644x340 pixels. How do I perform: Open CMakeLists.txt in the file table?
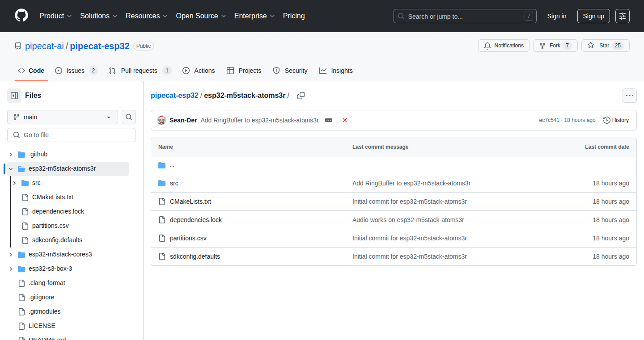coord(191,201)
